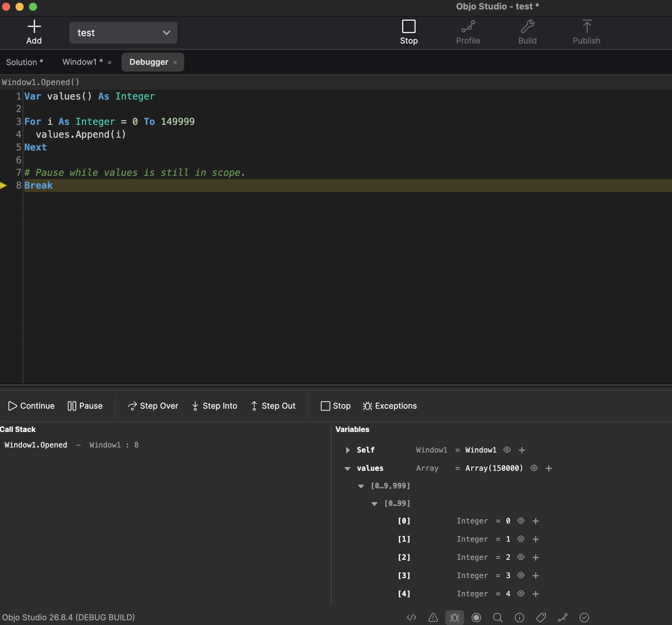Collapse the [0…99] range group
This screenshot has width=672, height=625.
[x=374, y=504]
